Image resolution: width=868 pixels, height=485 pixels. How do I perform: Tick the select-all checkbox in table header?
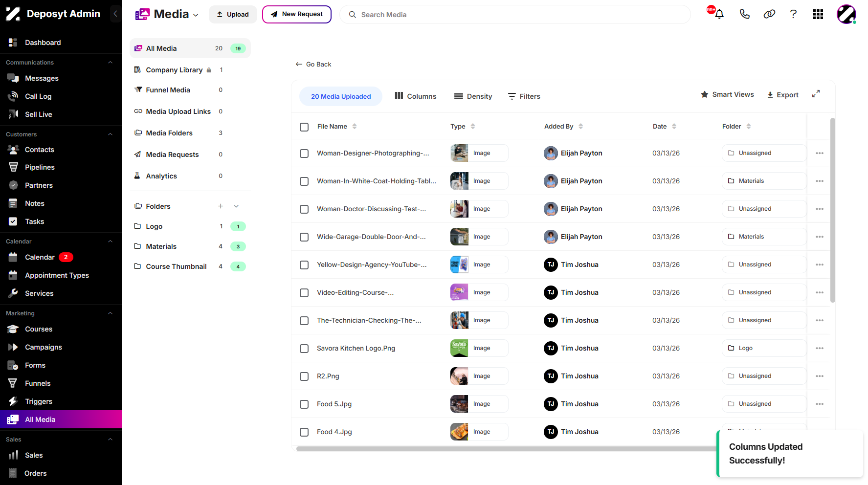[x=304, y=127]
